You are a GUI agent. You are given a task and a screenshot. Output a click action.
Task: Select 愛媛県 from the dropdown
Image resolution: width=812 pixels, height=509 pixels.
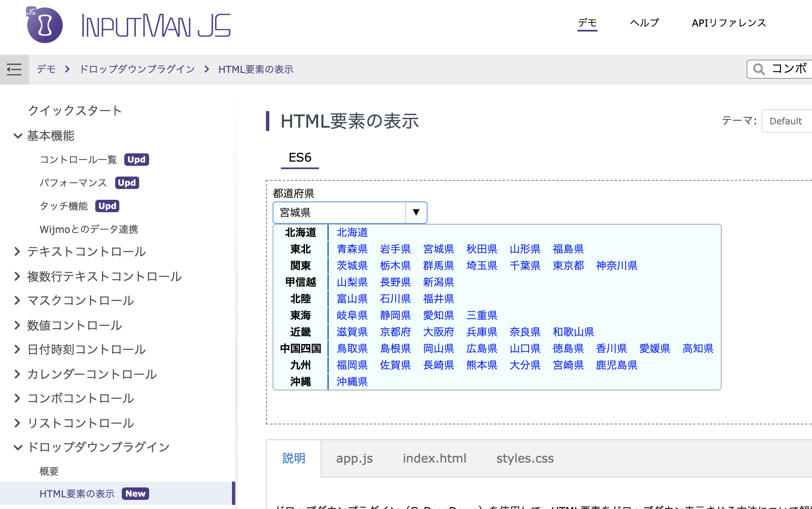[655, 349]
